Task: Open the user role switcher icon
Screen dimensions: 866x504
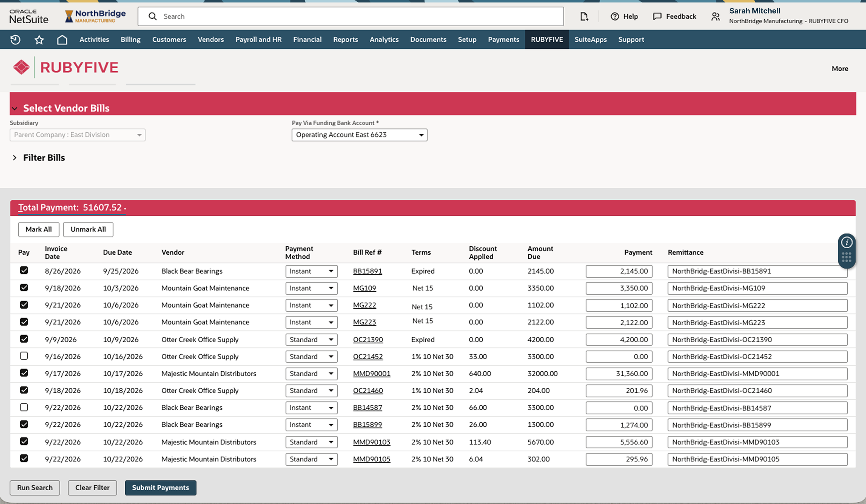Action: coord(716,16)
